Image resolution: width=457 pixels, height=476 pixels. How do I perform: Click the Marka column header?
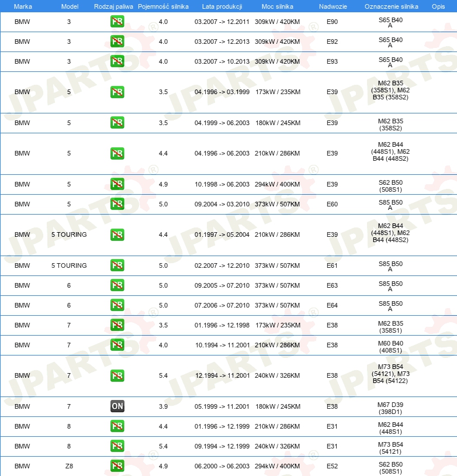click(22, 6)
